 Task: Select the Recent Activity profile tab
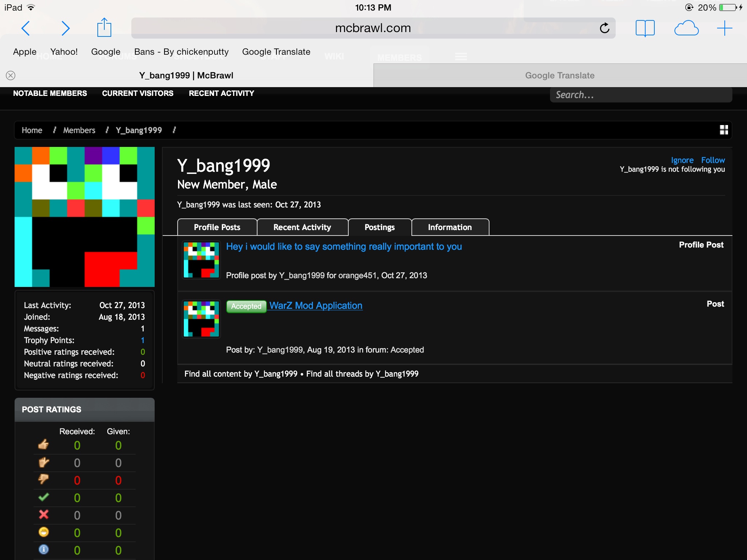point(302,227)
